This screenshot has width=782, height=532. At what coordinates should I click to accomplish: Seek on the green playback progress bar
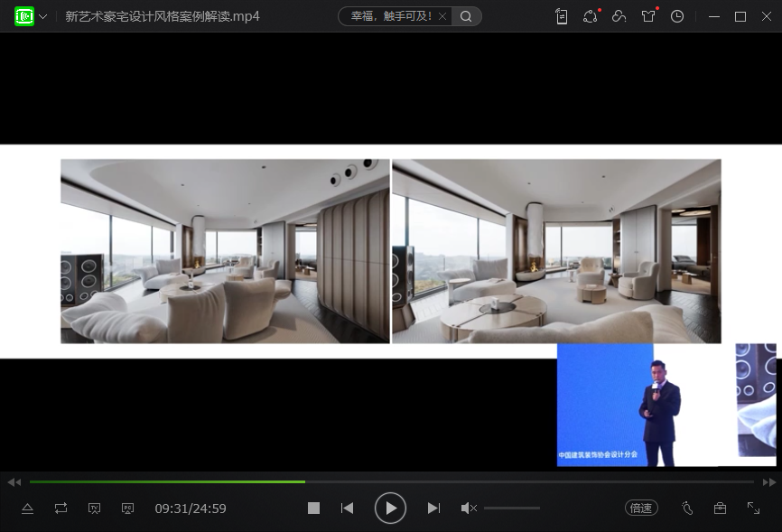point(392,481)
